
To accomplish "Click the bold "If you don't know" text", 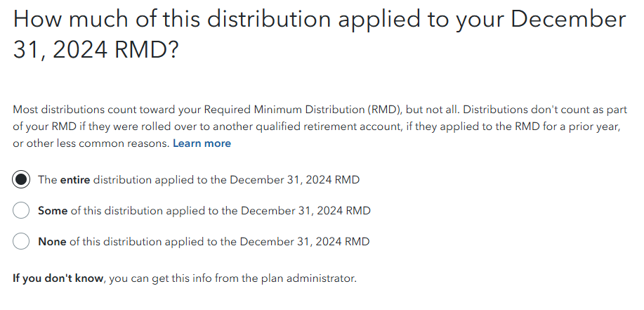I will 58,278.
